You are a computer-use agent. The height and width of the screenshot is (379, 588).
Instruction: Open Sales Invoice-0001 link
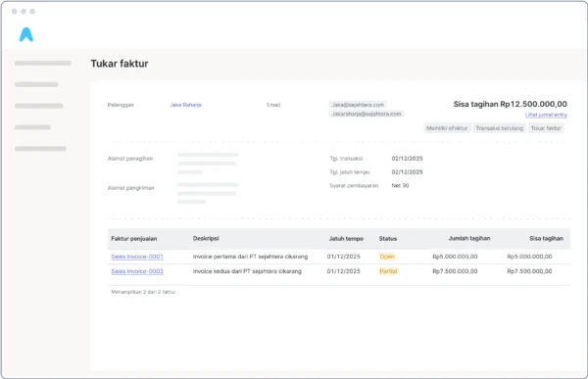pos(137,257)
